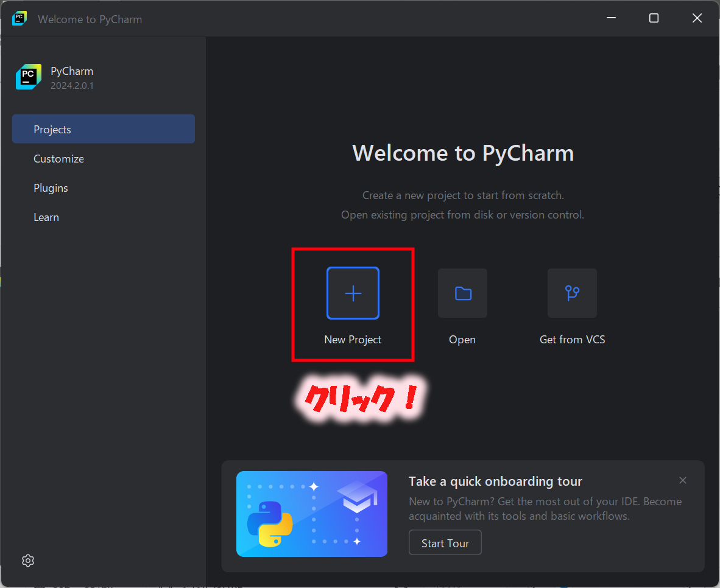The image size is (720, 588).
Task: Dismiss the onboarding tour banner
Action: (683, 480)
